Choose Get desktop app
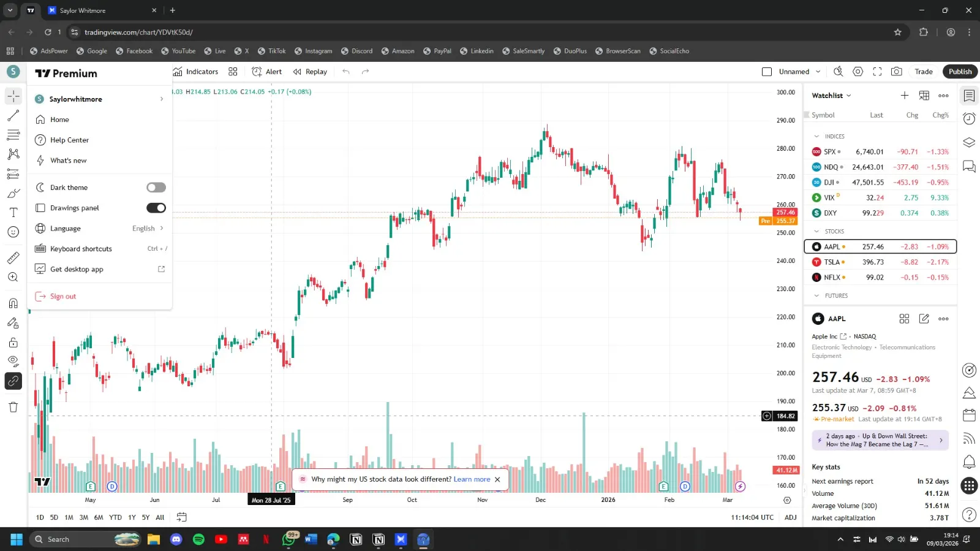Screen dimensions: 980x551 click(100, 269)
